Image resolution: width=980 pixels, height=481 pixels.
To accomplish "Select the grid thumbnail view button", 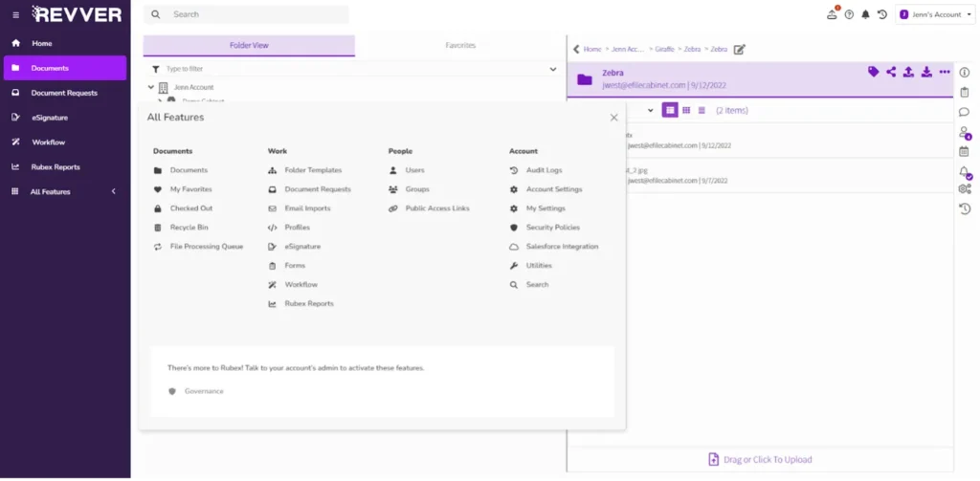I will [x=686, y=110].
